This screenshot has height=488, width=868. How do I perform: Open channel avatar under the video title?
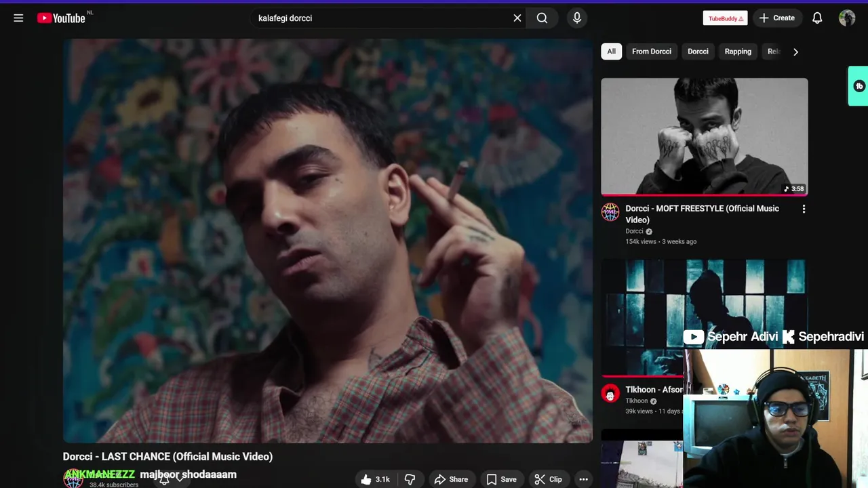[x=73, y=479]
